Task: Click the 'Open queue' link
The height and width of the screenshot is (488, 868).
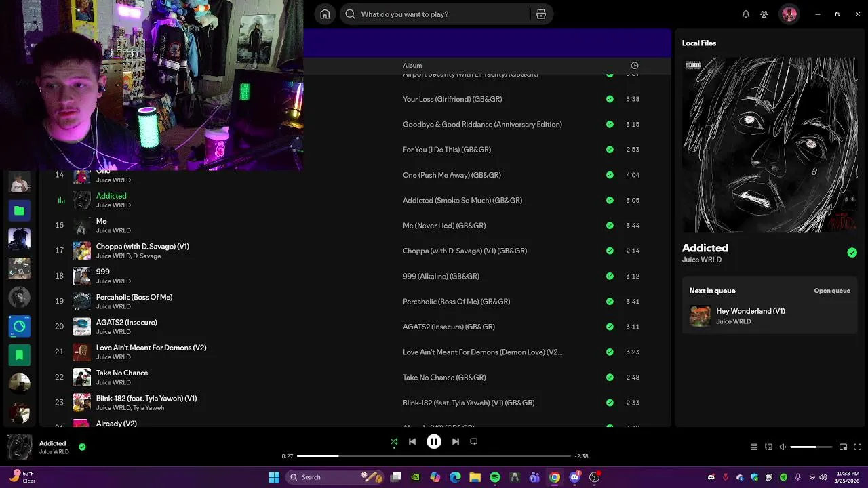Action: [832, 291]
